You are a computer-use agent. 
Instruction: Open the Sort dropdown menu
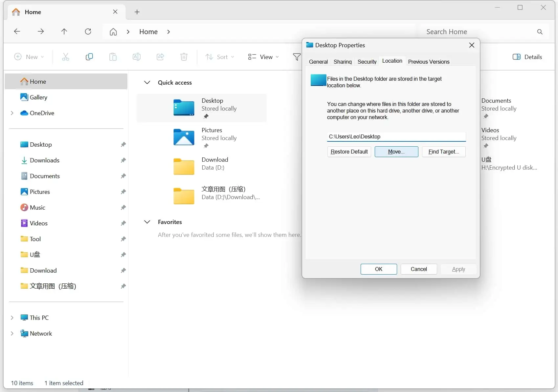pyautogui.click(x=220, y=57)
